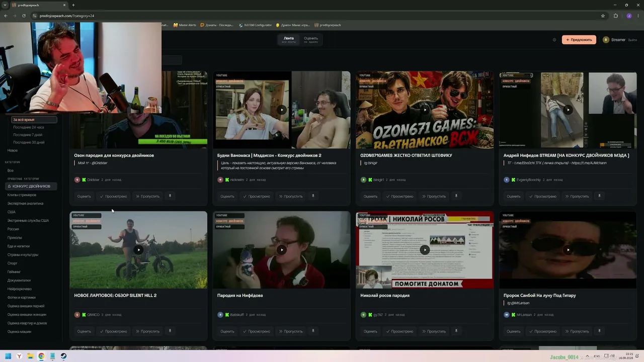Pin the Николай росов пародия card
Screen dimensions: 644x362
(456, 331)
